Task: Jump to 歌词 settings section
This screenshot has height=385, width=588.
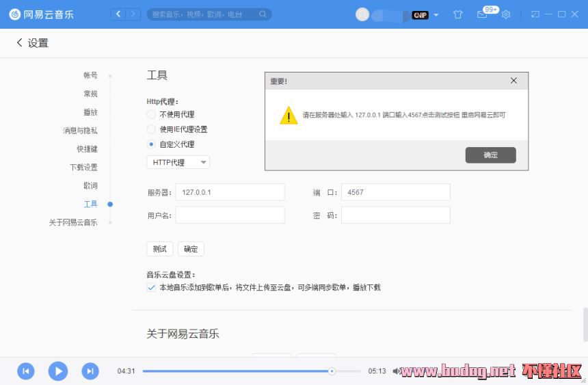Action: coord(90,186)
